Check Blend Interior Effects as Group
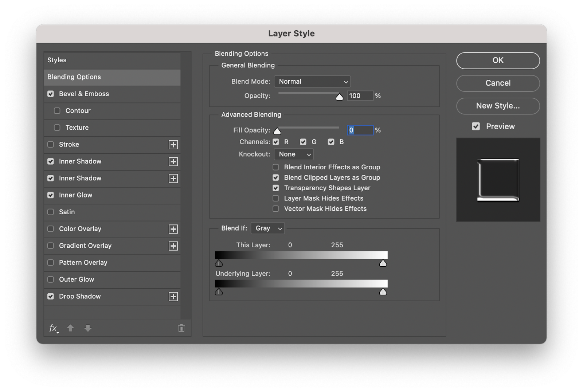 tap(276, 167)
